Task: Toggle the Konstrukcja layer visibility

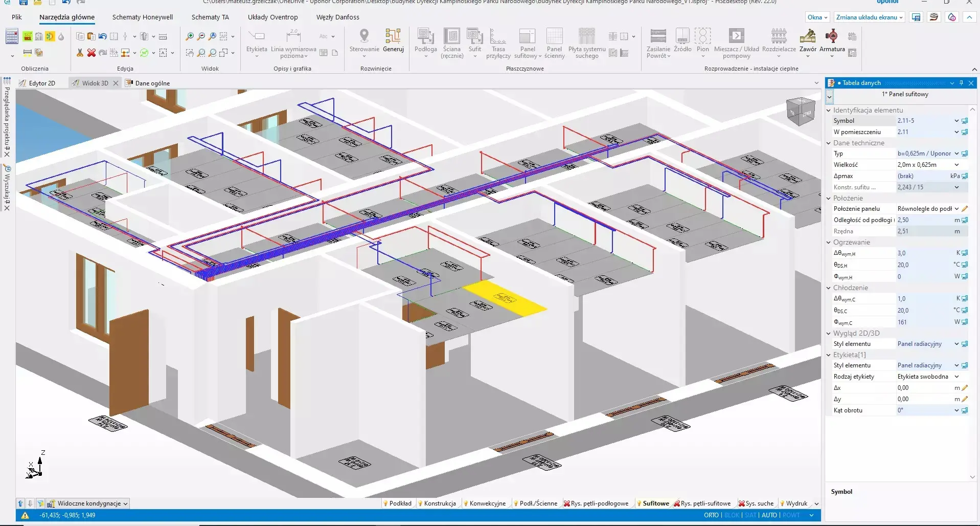Action: (440, 503)
